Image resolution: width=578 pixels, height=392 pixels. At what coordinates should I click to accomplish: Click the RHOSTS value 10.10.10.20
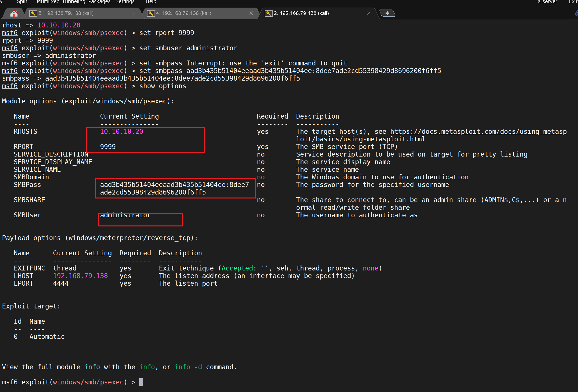121,132
